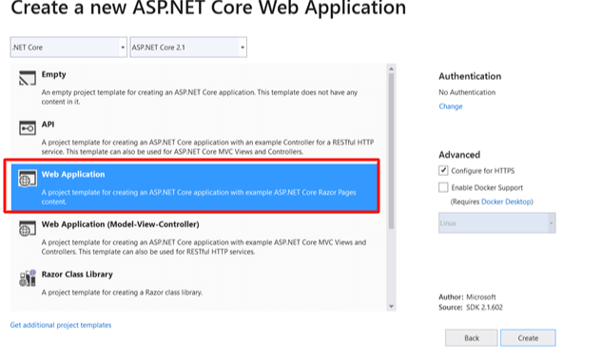Click the Razor Class Library icon
Image resolution: width=602 pixels, height=364 pixels.
pyautogui.click(x=28, y=278)
